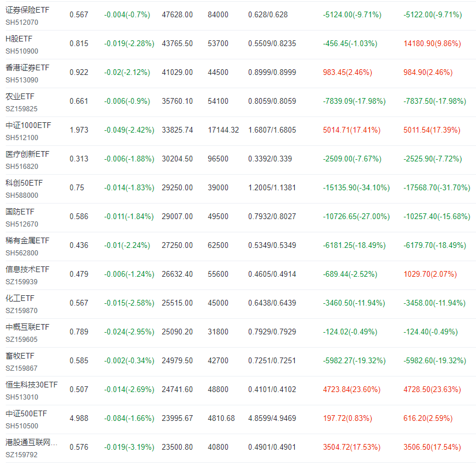
Task: Click profit 4723.84(23.60%)
Action: point(351,390)
